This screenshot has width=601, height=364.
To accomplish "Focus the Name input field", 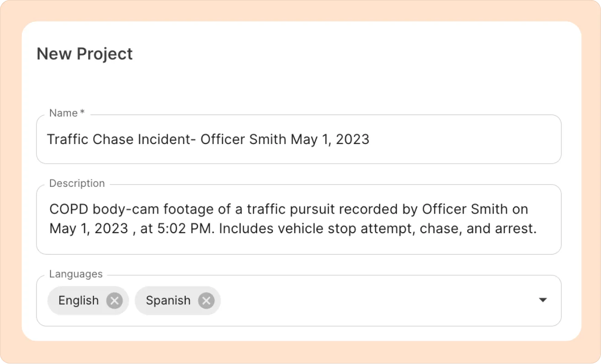I will tap(455, 140).
